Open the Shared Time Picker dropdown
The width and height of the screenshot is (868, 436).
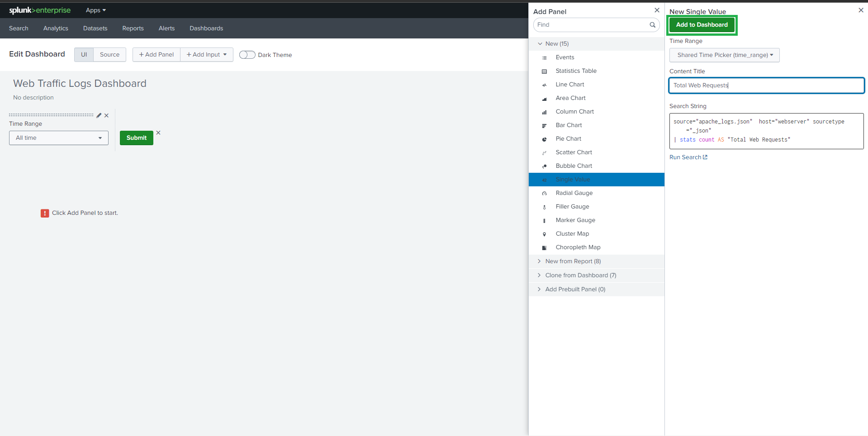(x=725, y=55)
